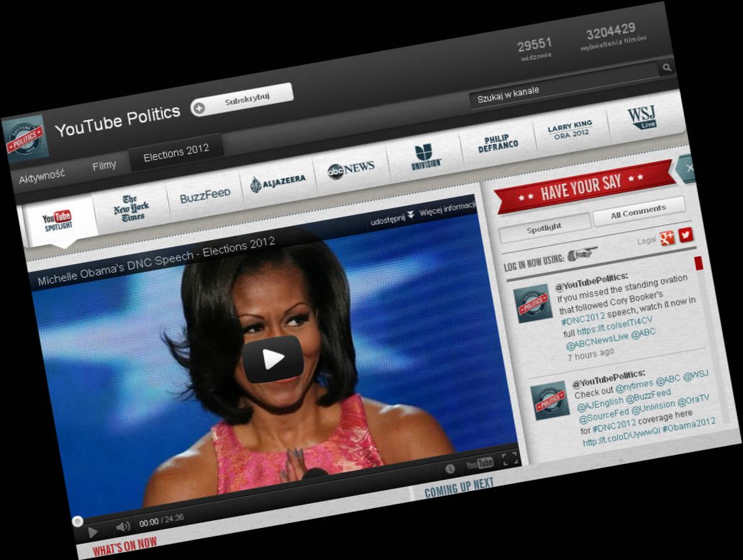Click the comments panel red scrollbar

point(699,263)
